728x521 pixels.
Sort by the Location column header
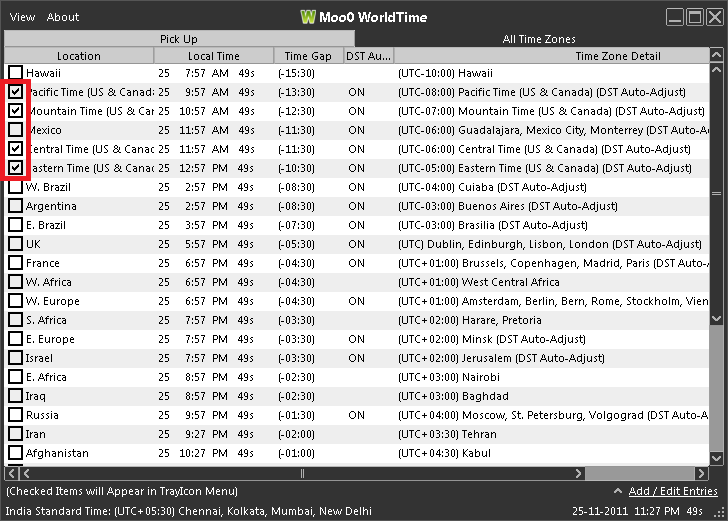(x=79, y=56)
